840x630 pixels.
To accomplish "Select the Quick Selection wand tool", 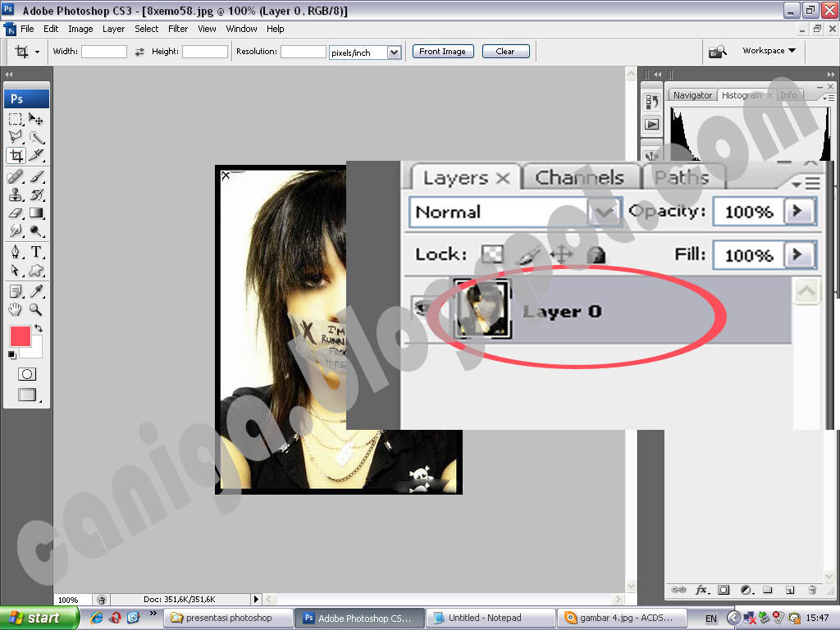I will click(x=36, y=137).
